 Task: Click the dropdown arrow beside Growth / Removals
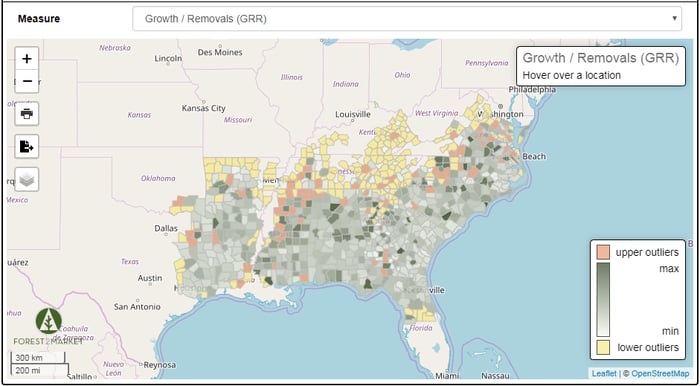[674, 19]
